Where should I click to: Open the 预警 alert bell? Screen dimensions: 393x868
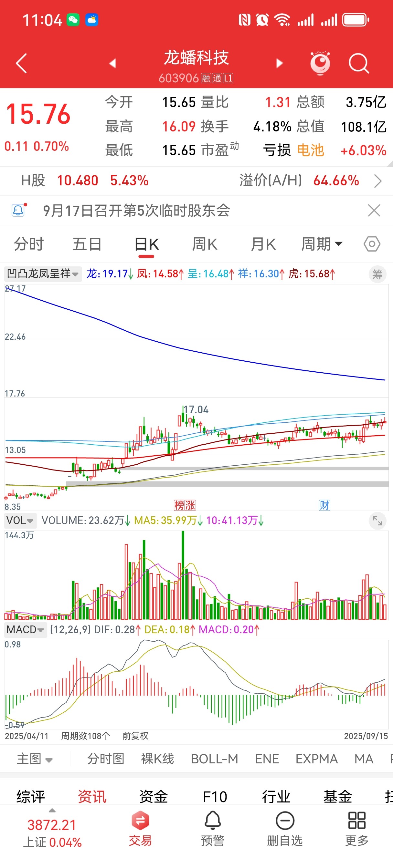(213, 829)
